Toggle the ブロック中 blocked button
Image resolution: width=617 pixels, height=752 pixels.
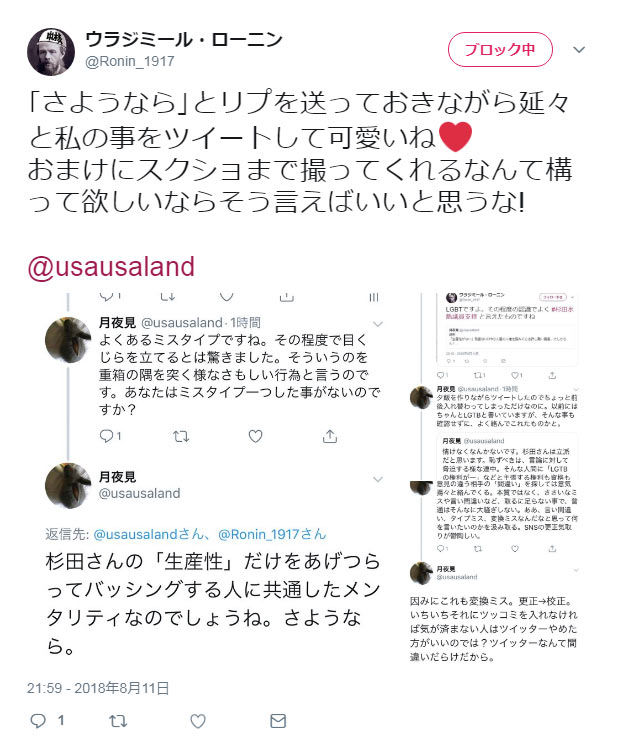click(500, 49)
